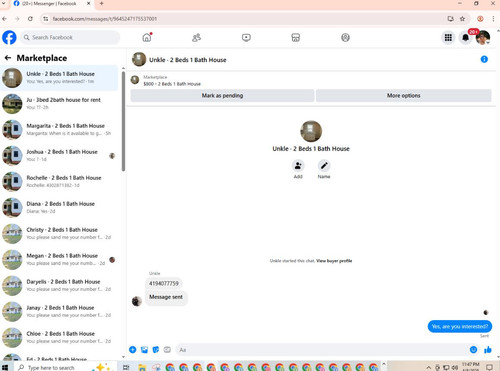Screen dimensions: 500x371
Task: Open notifications bell
Action: tap(466, 37)
